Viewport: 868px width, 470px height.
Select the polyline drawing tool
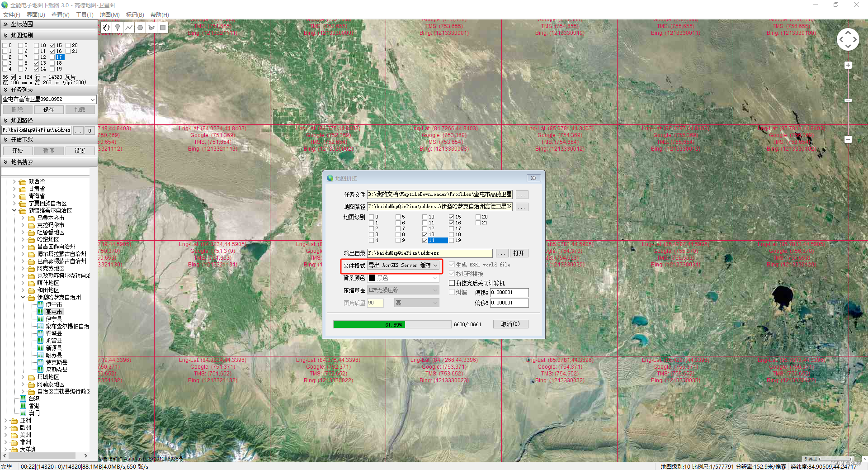pyautogui.click(x=129, y=28)
